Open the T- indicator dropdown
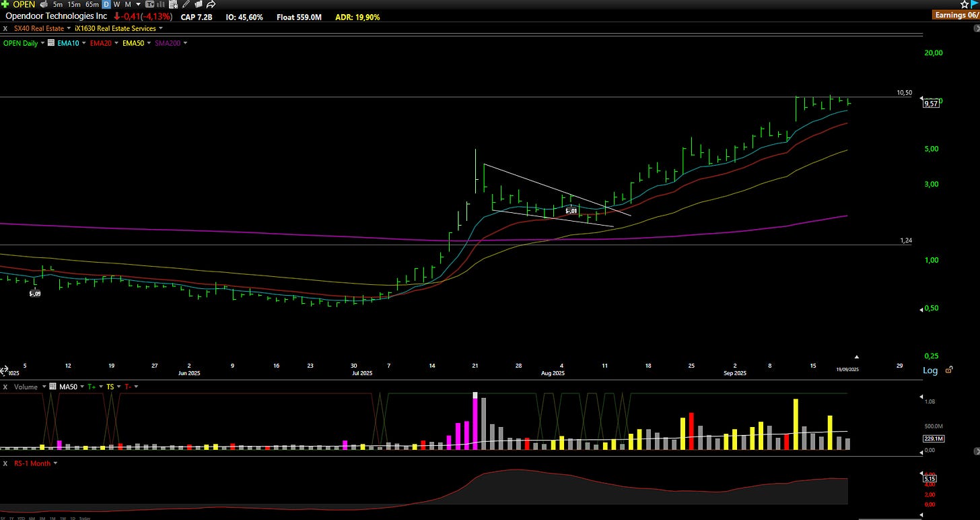980x520 pixels. point(136,387)
